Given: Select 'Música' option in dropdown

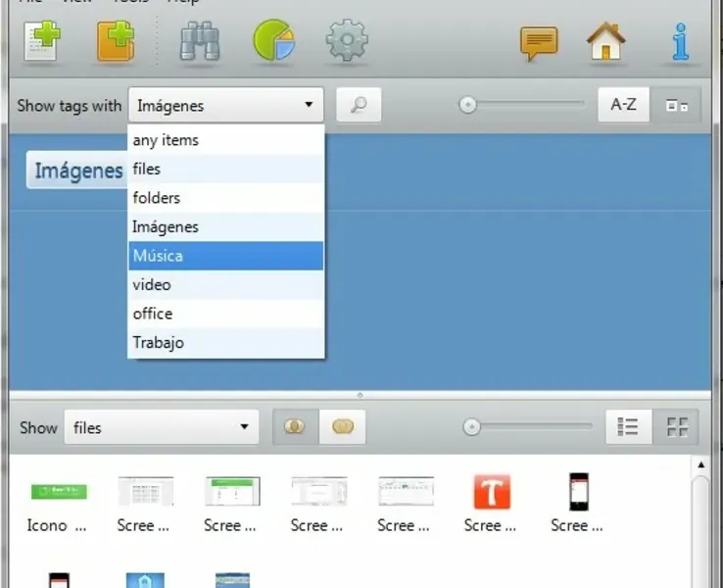Looking at the screenshot, I should click(x=226, y=256).
